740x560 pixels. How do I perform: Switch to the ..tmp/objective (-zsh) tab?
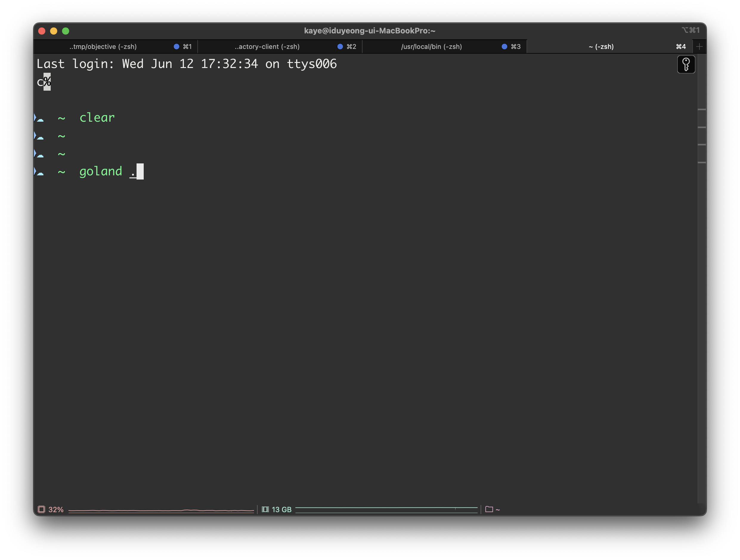(x=103, y=47)
